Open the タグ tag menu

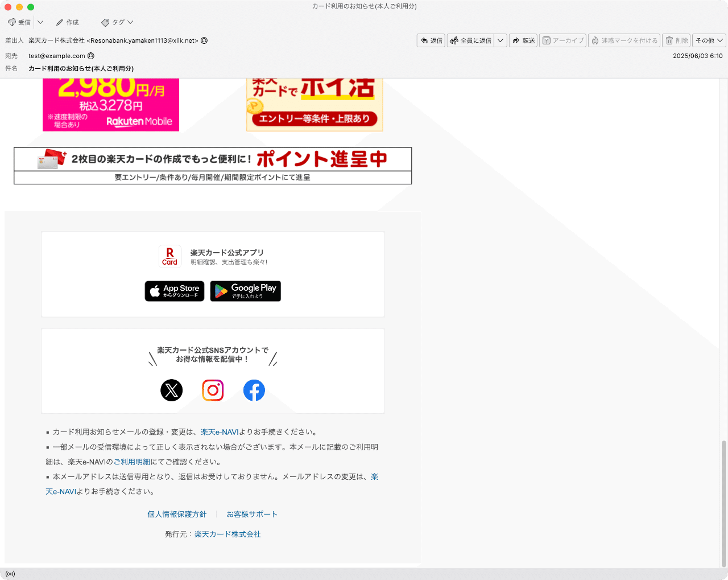pos(117,22)
